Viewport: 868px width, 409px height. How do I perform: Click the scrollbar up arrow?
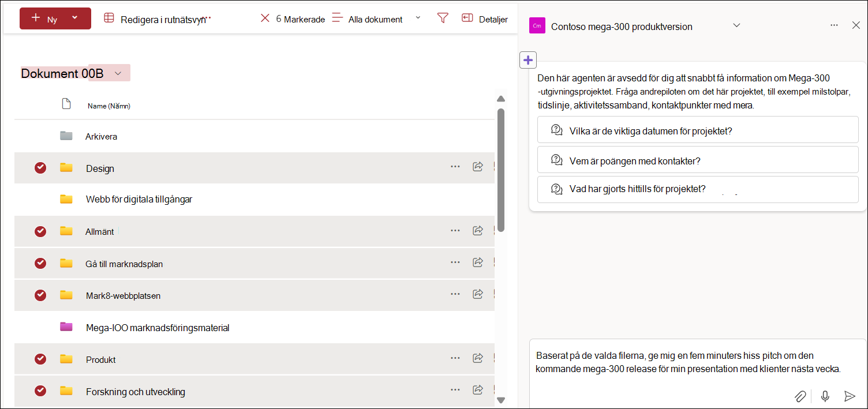pyautogui.click(x=501, y=99)
